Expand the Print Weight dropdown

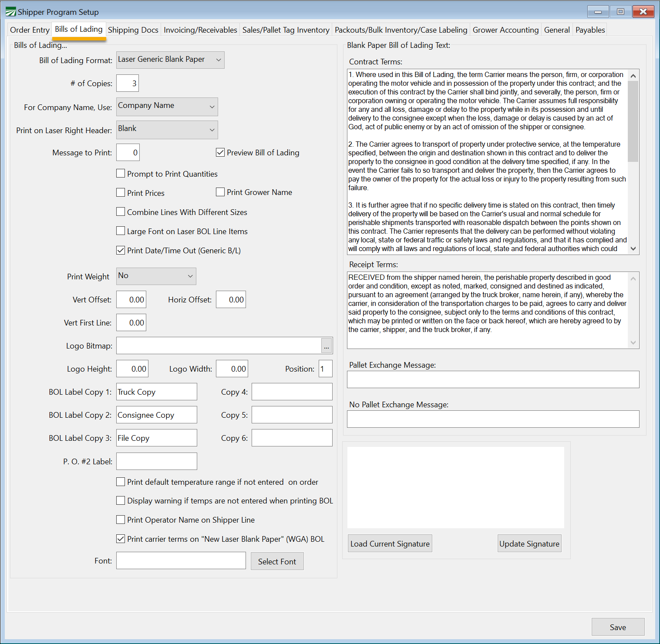[x=156, y=276]
